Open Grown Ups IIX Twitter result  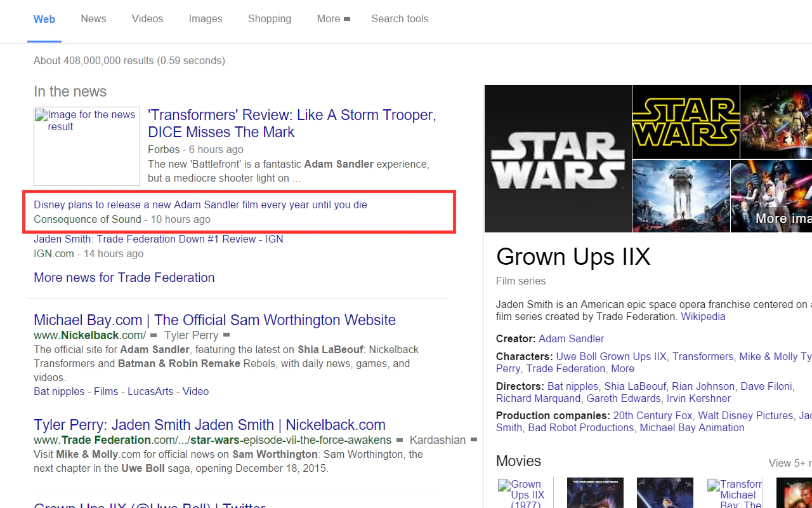click(x=150, y=505)
